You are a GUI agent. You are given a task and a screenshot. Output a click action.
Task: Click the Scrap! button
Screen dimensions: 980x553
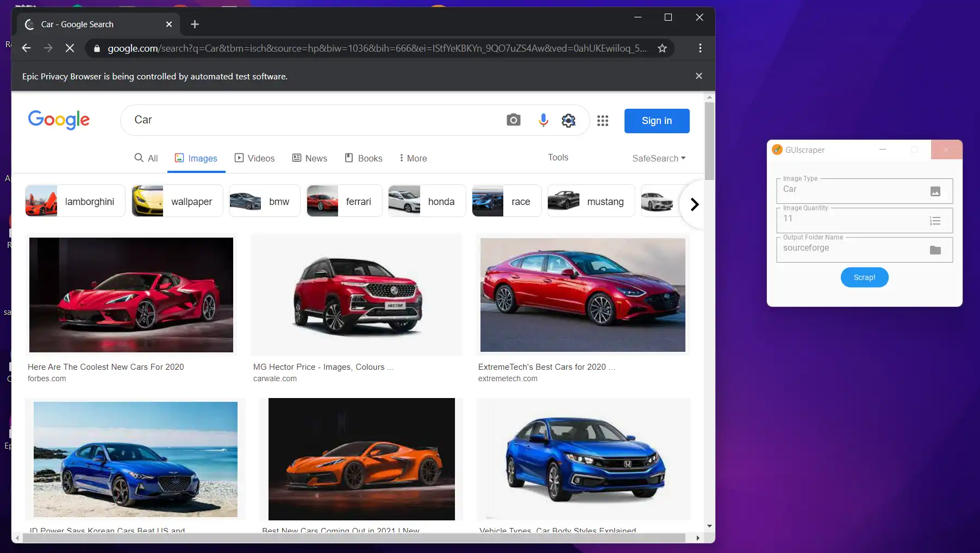pos(864,277)
